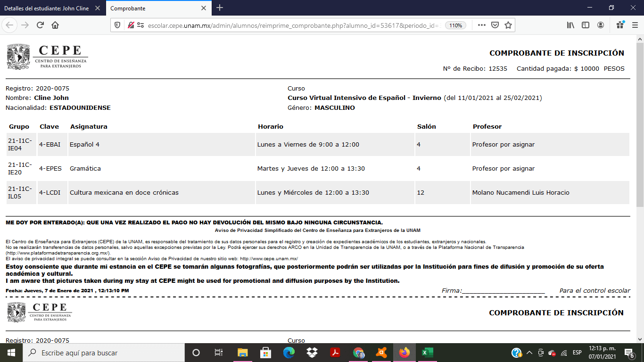Open the Firefox hamburger application menu
644x362 pixels.
pyautogui.click(x=635, y=25)
